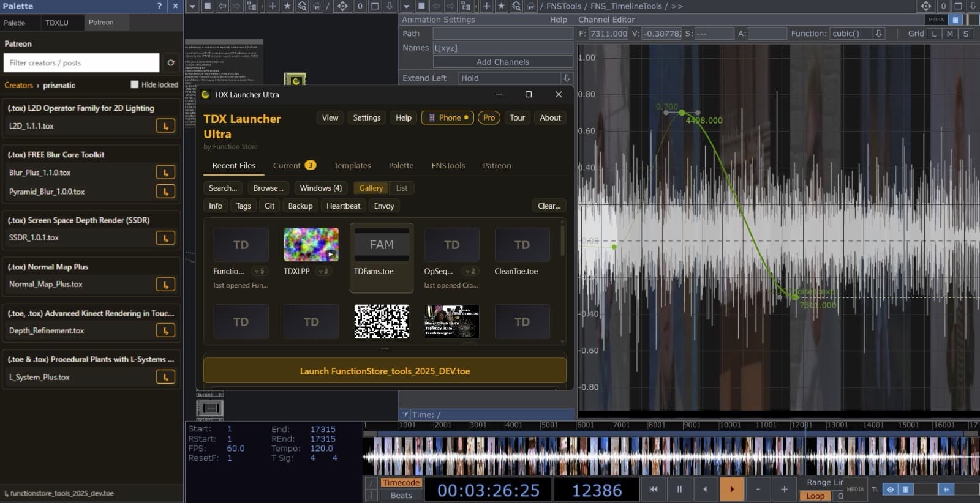This screenshot has width=980, height=503.
Task: Refresh the Patreon creators list
Action: pos(171,62)
